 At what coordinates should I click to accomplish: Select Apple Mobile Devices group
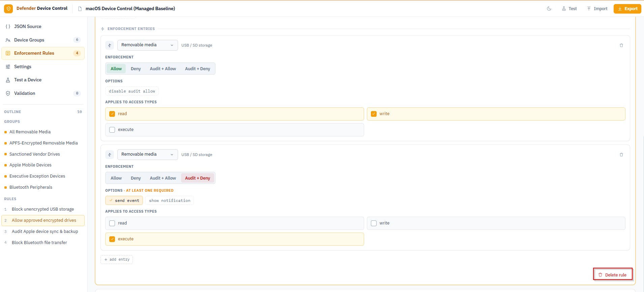coord(43,165)
